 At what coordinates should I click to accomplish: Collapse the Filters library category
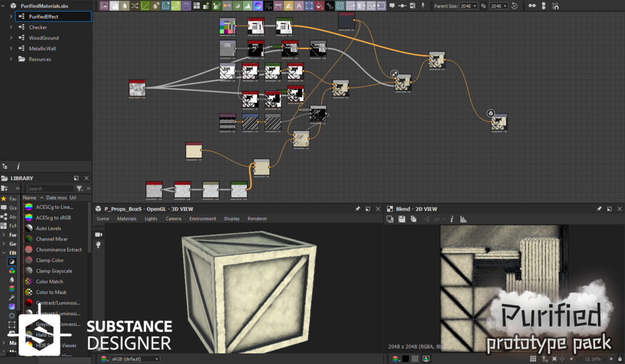point(4,252)
